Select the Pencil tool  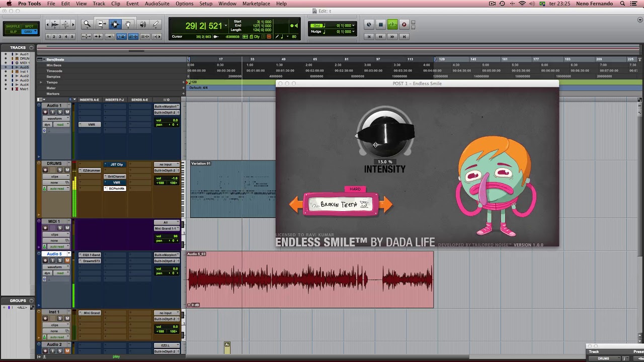click(x=155, y=24)
